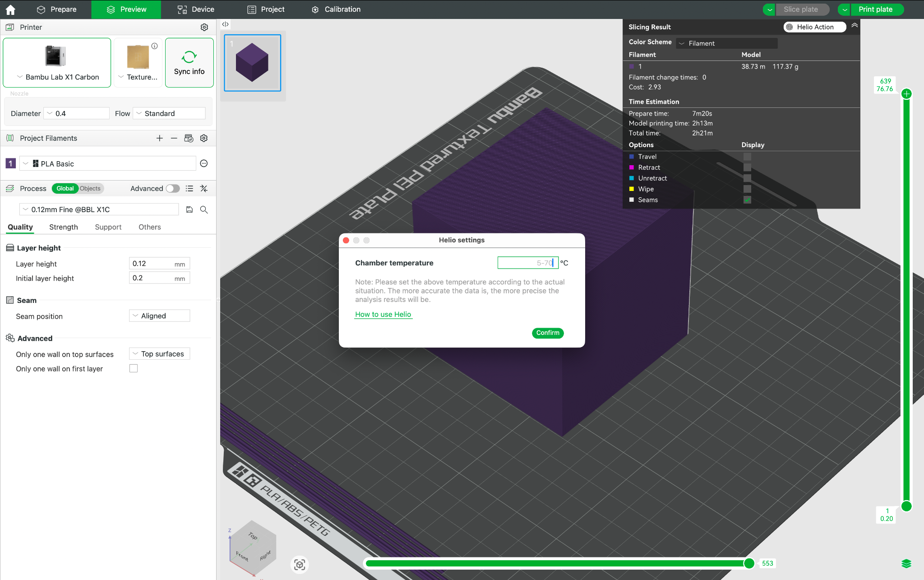Click the Layer height value field
924x580 pixels.
[160, 264]
